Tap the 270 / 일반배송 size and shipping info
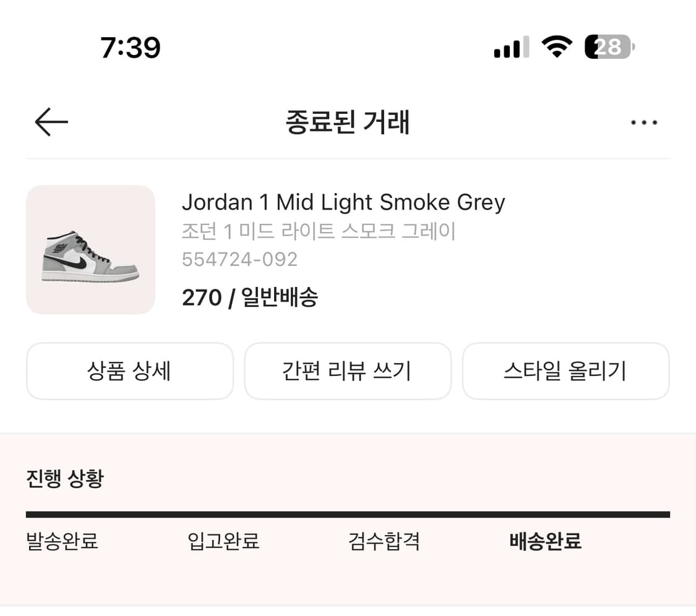 point(250,297)
